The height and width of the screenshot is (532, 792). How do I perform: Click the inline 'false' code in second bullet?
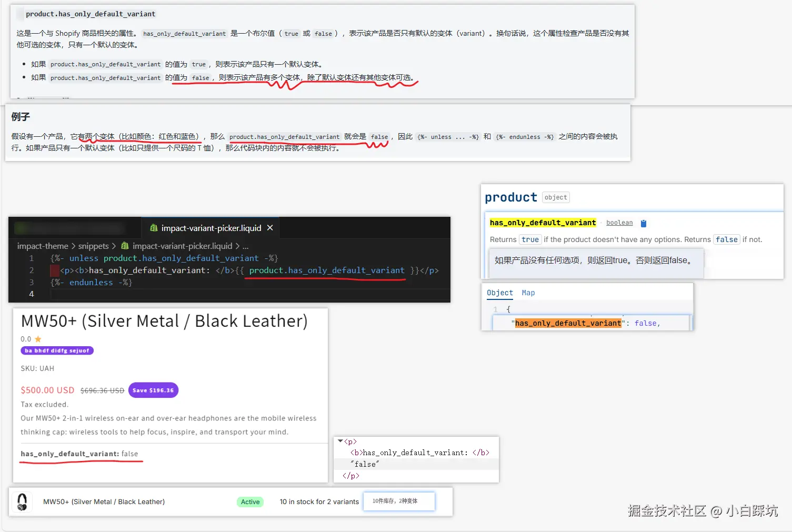(200, 78)
